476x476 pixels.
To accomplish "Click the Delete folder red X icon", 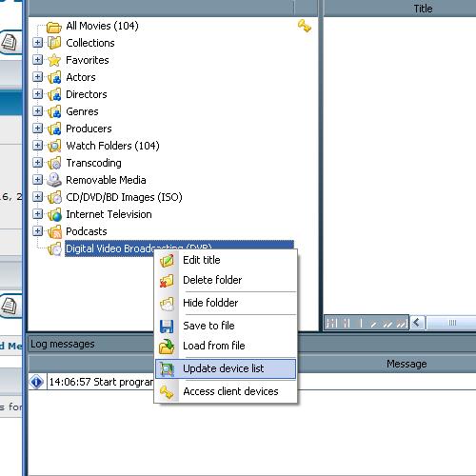I will (167, 281).
